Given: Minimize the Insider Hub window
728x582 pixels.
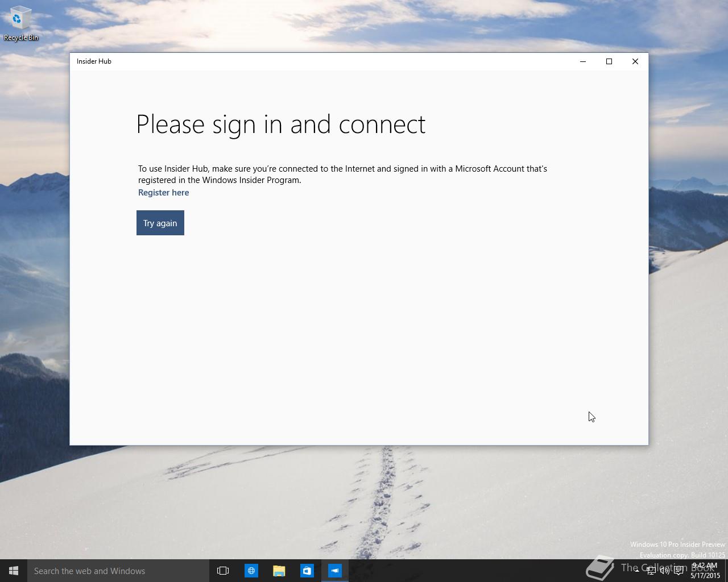Looking at the screenshot, I should (x=583, y=61).
